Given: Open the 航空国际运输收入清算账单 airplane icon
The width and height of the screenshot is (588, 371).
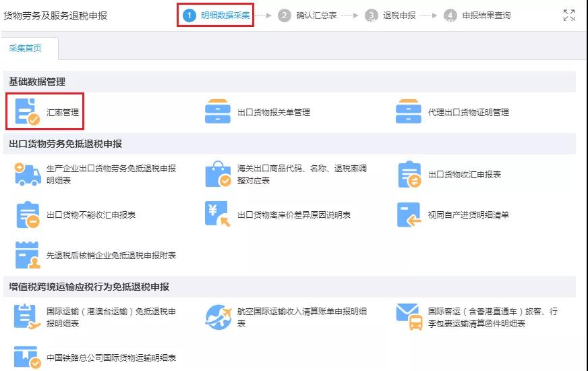Looking at the screenshot, I should coord(217,317).
